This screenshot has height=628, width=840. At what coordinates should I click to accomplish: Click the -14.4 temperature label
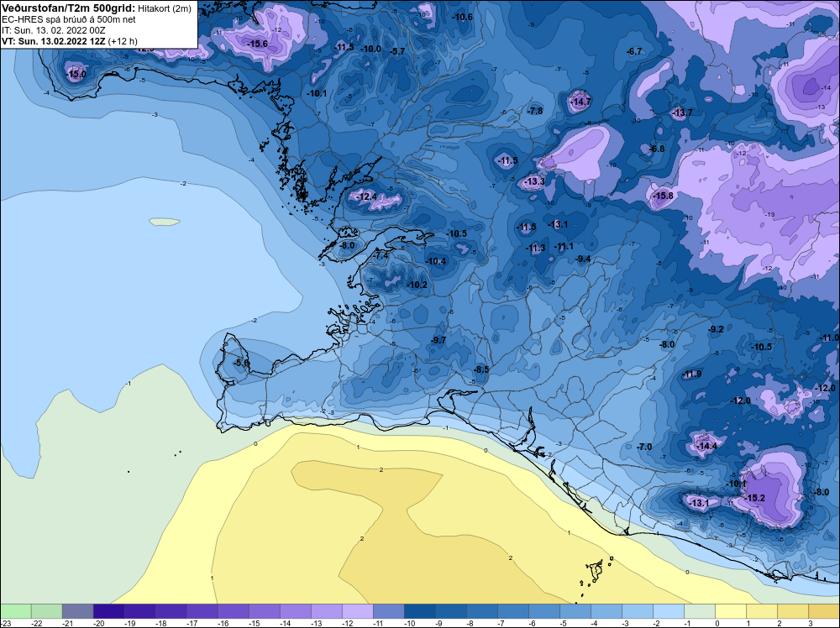pos(706,446)
